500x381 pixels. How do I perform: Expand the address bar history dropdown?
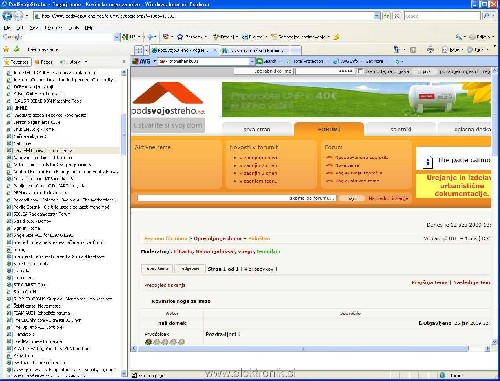pos(377,16)
